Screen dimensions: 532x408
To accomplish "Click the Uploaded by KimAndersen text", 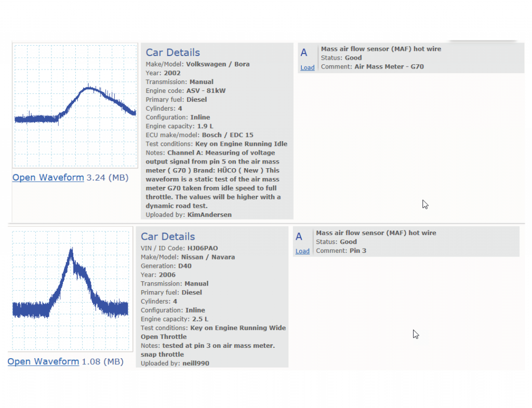I will click(x=189, y=214).
